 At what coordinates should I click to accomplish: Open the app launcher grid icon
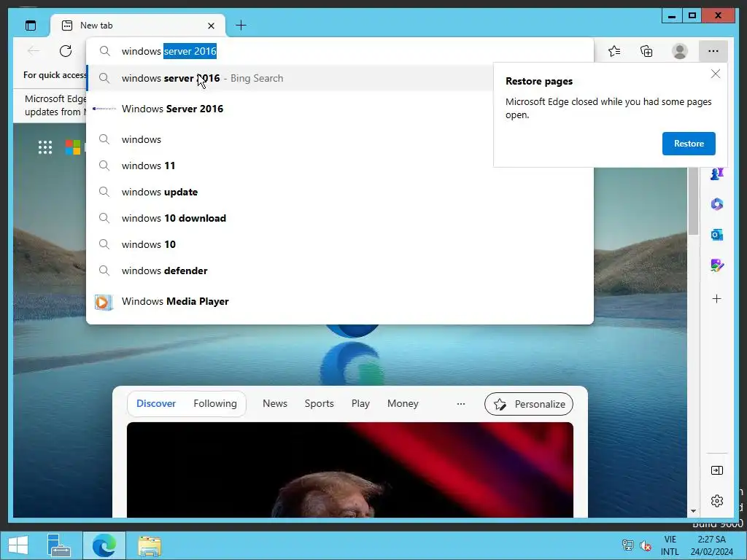(x=45, y=147)
